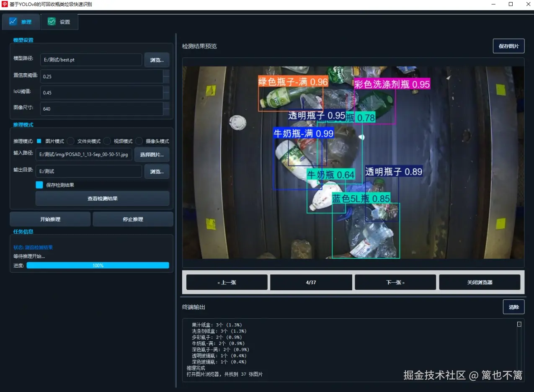The width and height of the screenshot is (534, 392).
Task: Toggle the 保存检测结果 checkbox
Action: (x=39, y=185)
